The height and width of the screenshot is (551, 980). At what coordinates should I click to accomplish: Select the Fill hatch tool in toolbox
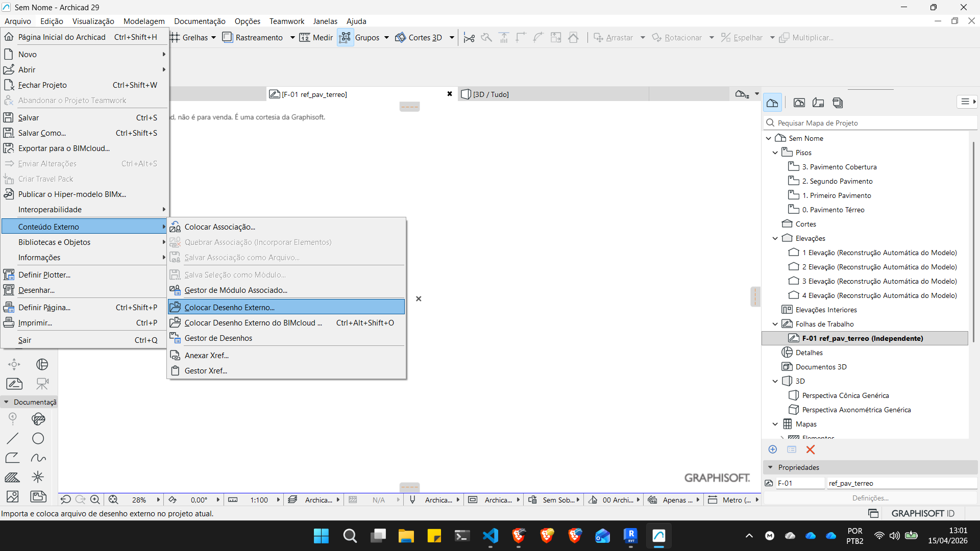[x=13, y=477]
